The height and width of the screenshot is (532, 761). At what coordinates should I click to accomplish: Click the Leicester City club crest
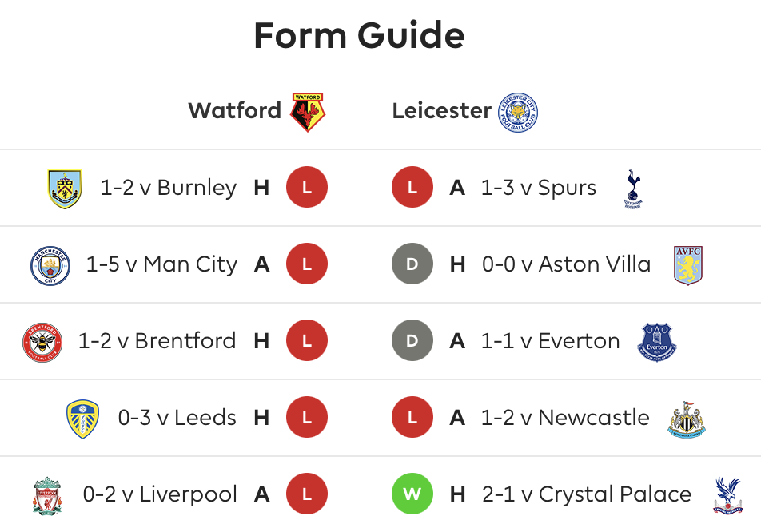coord(518,112)
